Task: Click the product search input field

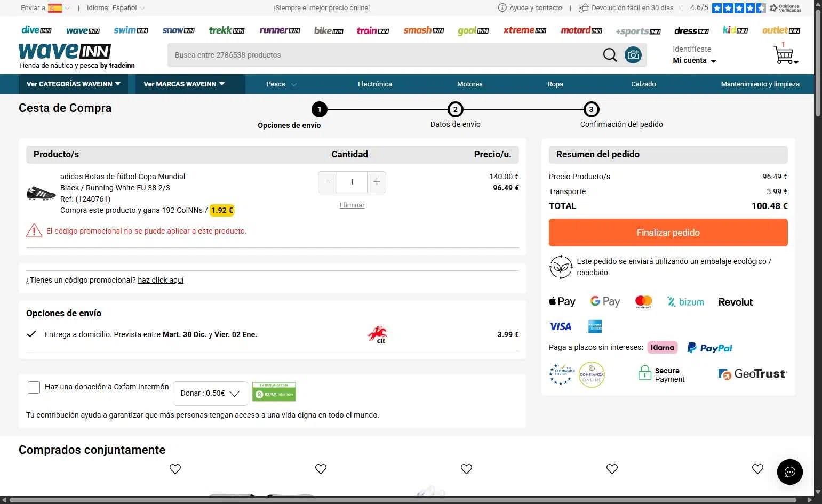Action: coord(384,55)
